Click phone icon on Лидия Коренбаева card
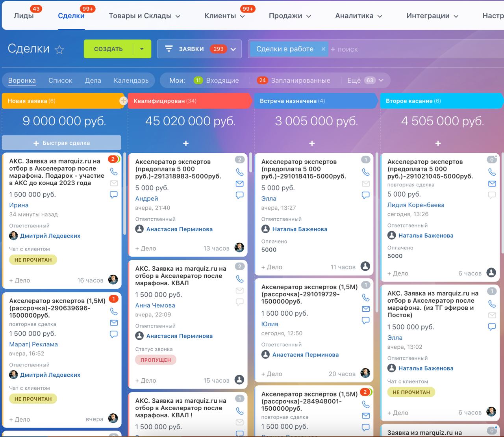This screenshot has width=504, height=437. click(492, 172)
